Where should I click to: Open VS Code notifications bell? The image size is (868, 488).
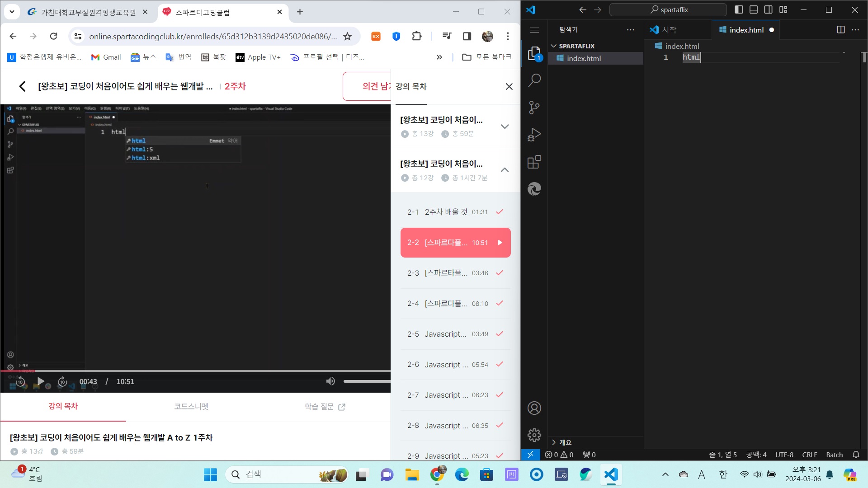click(856, 455)
